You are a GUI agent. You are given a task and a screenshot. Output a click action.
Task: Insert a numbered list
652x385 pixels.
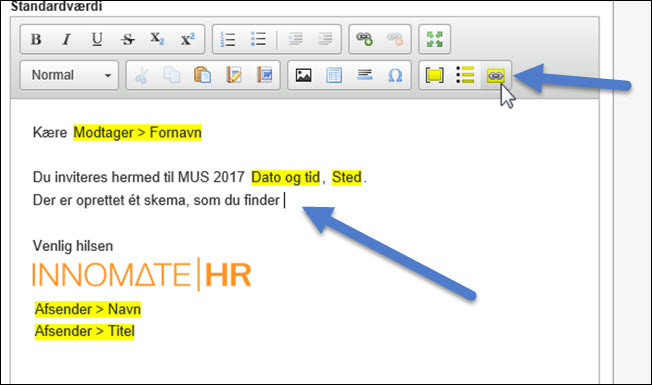[x=228, y=39]
